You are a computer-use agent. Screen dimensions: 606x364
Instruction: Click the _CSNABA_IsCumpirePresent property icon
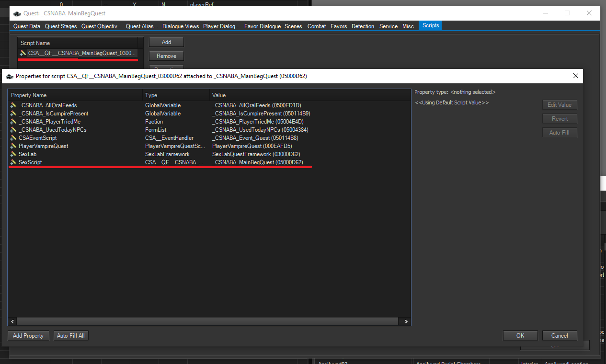13,114
